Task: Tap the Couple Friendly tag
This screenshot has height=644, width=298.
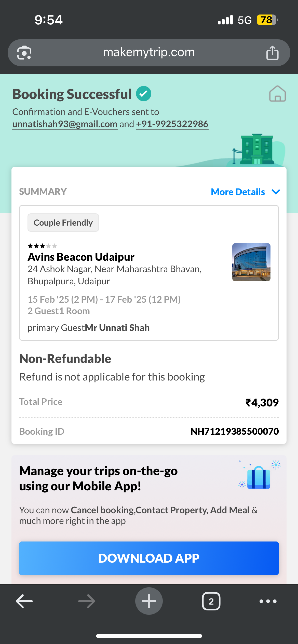Action: point(63,223)
